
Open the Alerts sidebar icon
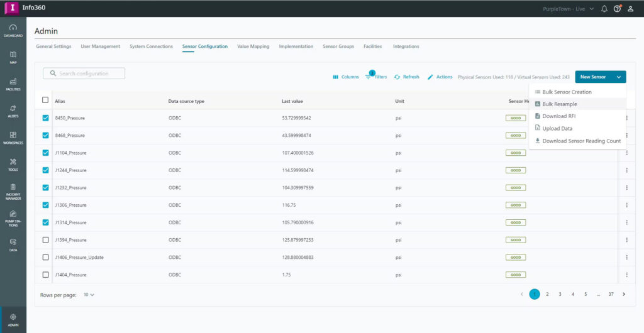pyautogui.click(x=13, y=108)
